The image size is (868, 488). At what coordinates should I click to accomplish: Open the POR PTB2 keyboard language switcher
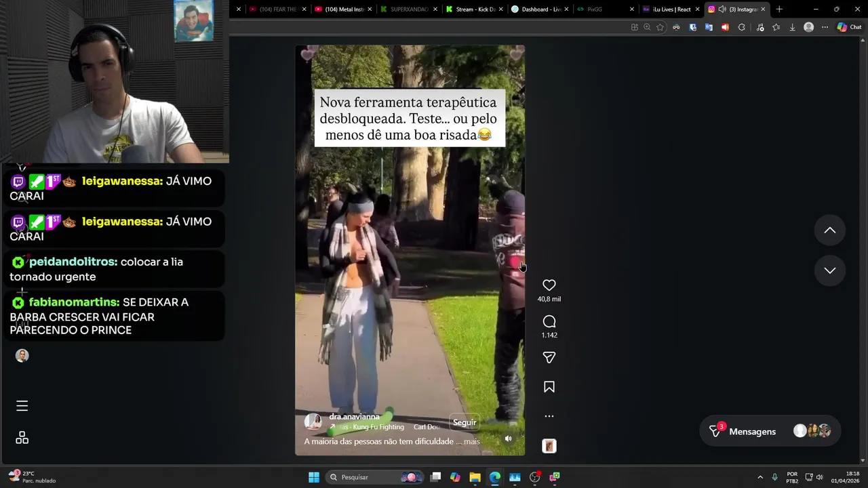pos(792,477)
